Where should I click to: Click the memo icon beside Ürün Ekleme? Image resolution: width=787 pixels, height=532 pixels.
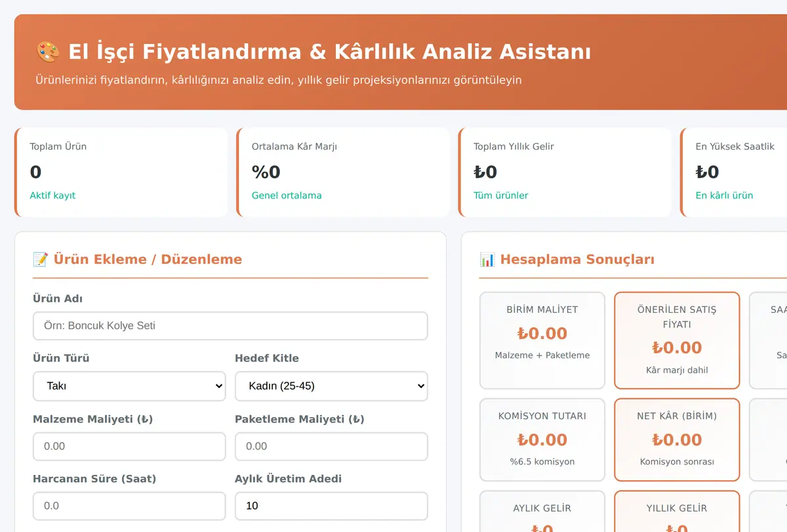pos(40,259)
